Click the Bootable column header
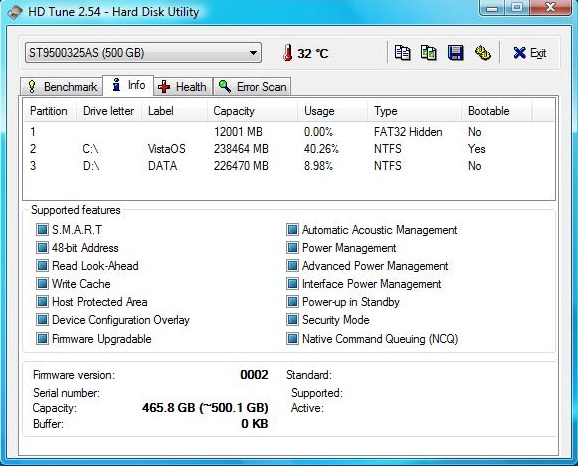Screen dimensions: 578x466 pyautogui.click(x=497, y=111)
